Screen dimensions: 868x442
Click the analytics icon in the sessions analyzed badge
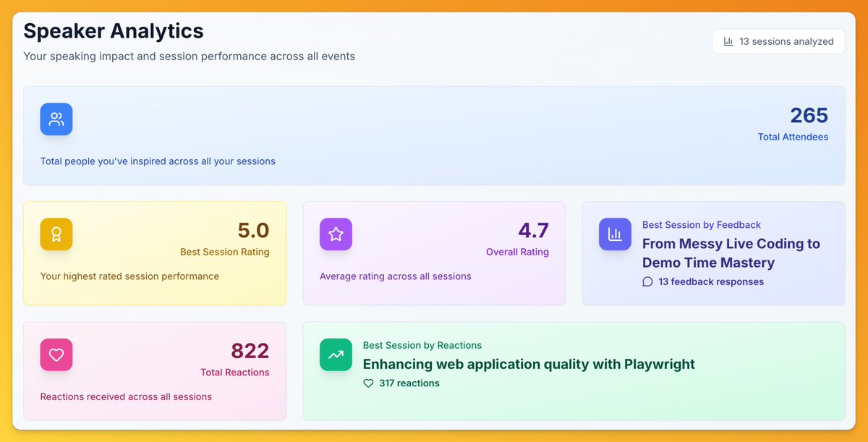pyautogui.click(x=728, y=41)
